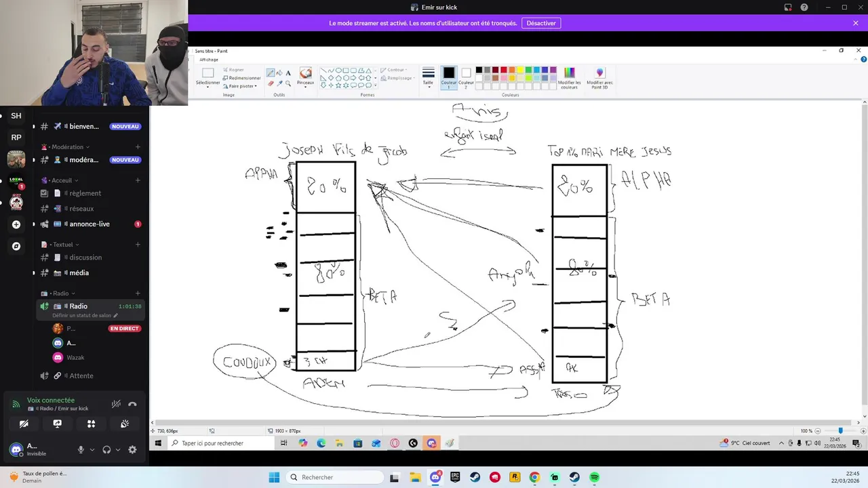Click Définir un statut de salon
Viewport: 868px width, 488px height.
(x=85, y=316)
